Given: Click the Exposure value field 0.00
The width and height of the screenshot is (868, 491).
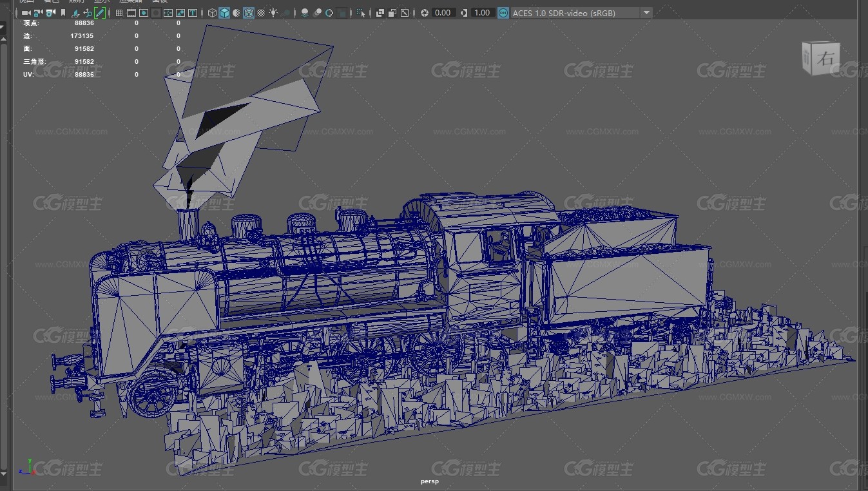Looking at the screenshot, I should pyautogui.click(x=444, y=13).
